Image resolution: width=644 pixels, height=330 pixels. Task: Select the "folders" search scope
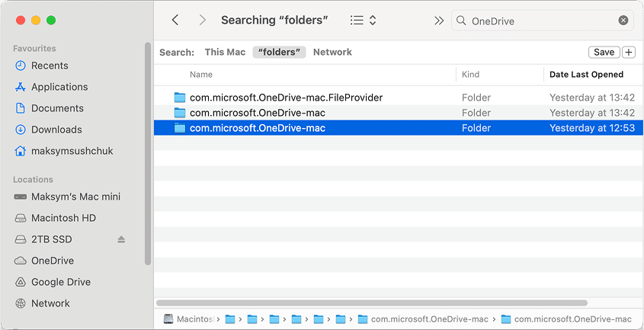coord(279,52)
